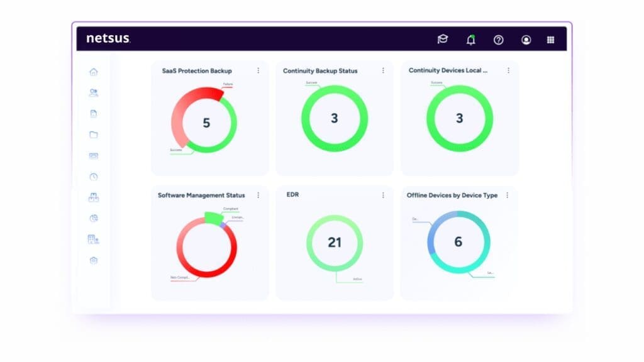
Task: Open the user profile icon
Action: pyautogui.click(x=526, y=40)
